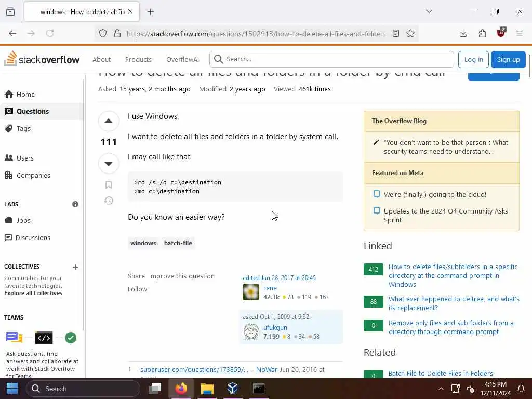The height and width of the screenshot is (399, 532).
Task: Open the superuser.com/questions/173859 comment link
Action: (x=194, y=369)
